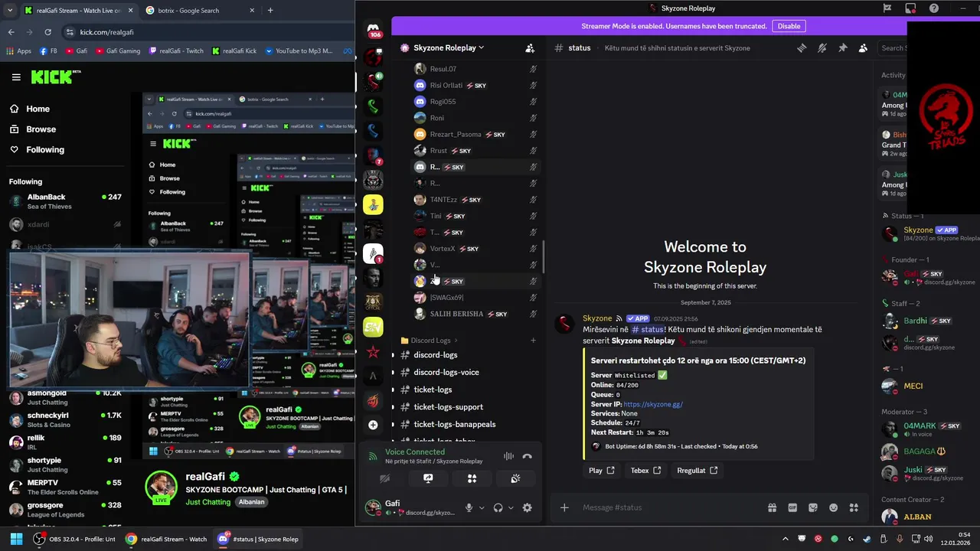Viewport: 980px width, 551px height.
Task: Open Discord user settings gear
Action: point(527,507)
